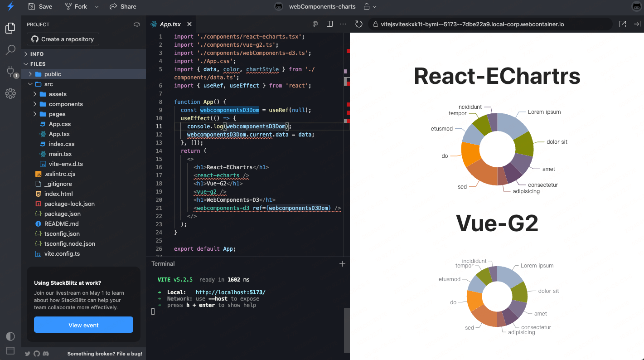Open index.html file

83,194
